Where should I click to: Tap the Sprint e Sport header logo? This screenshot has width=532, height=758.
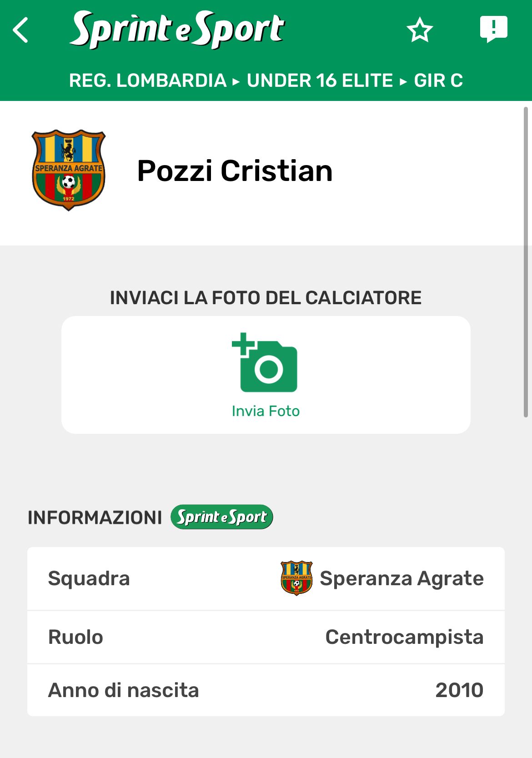coord(177,30)
